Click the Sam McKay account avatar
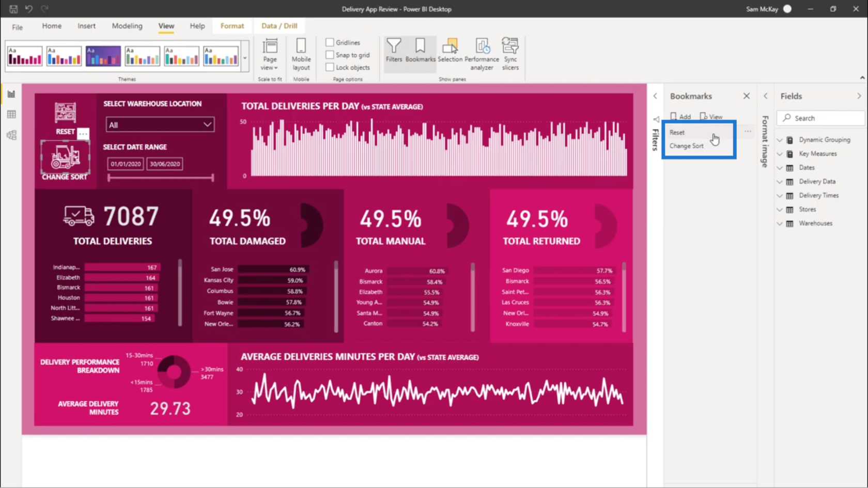The width and height of the screenshot is (868, 488). pos(787,9)
